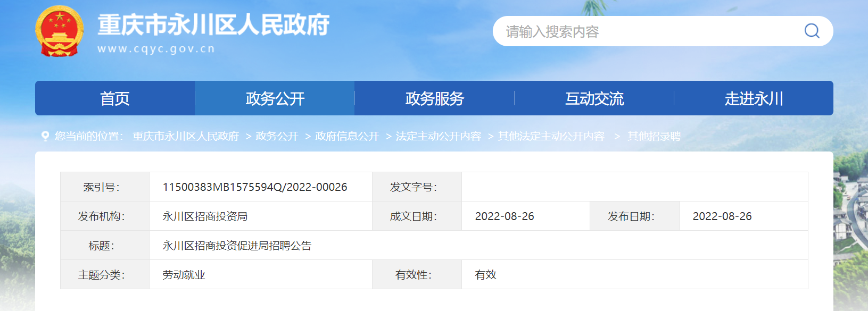The image size is (868, 311).
Task: Click index number 11500383MB1575594Q/2022-00026
Action: (255, 187)
